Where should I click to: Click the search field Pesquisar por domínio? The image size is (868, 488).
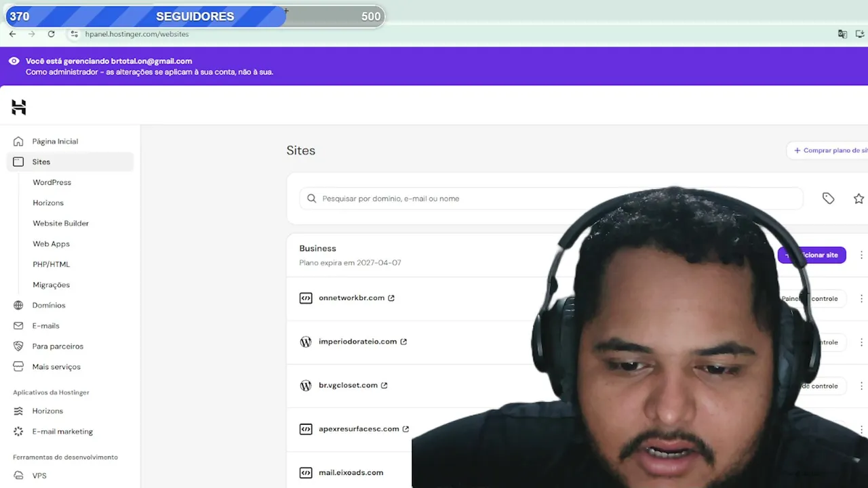[551, 199]
